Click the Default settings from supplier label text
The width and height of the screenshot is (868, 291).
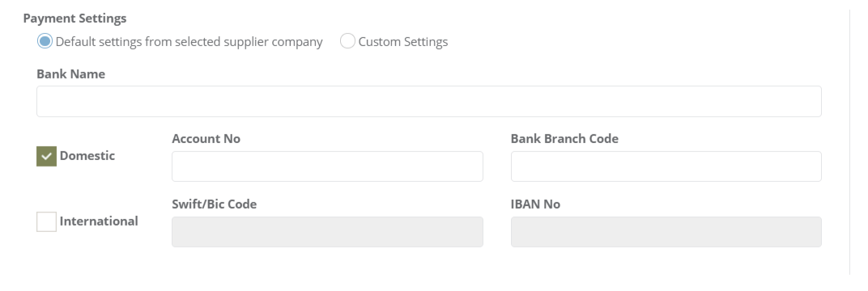[x=189, y=42]
